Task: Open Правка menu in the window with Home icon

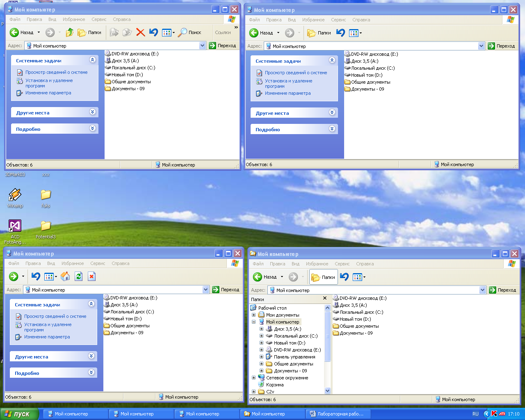Action: click(33, 263)
